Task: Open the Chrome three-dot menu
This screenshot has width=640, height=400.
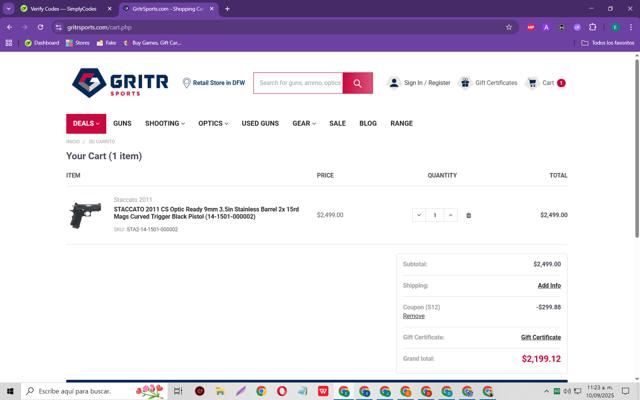Action: tap(631, 27)
